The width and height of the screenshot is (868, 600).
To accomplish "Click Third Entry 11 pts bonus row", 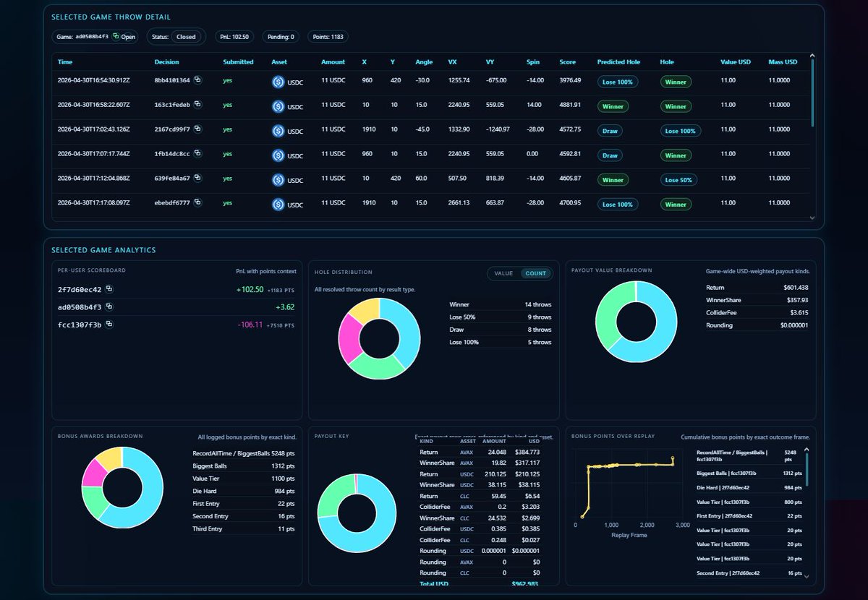I will pyautogui.click(x=244, y=529).
